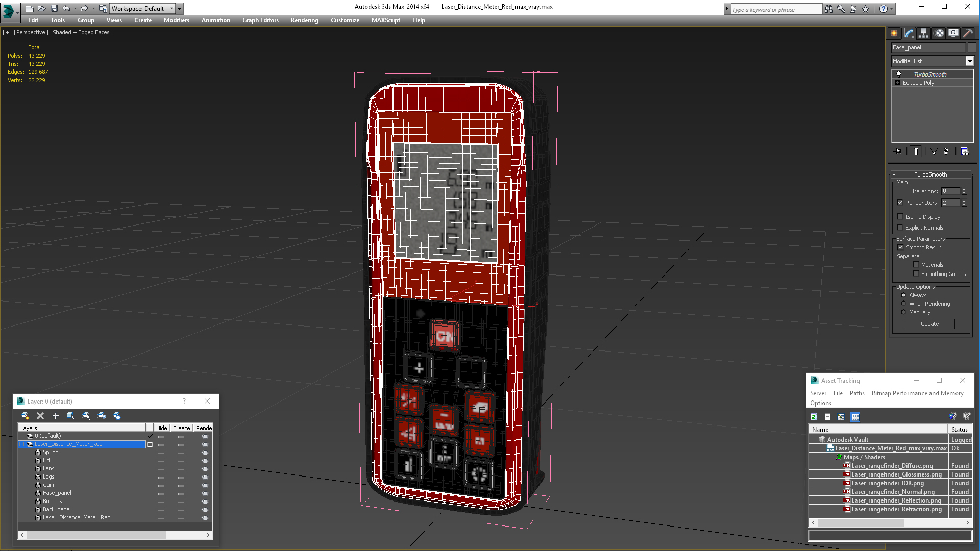Click the Freeze column header
Image resolution: width=980 pixels, height=551 pixels.
click(x=181, y=428)
